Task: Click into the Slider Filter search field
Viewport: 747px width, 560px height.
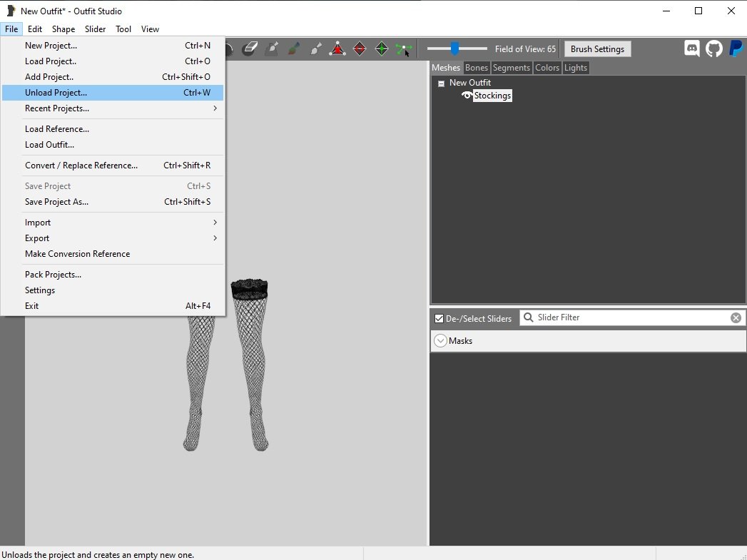Action: [628, 317]
